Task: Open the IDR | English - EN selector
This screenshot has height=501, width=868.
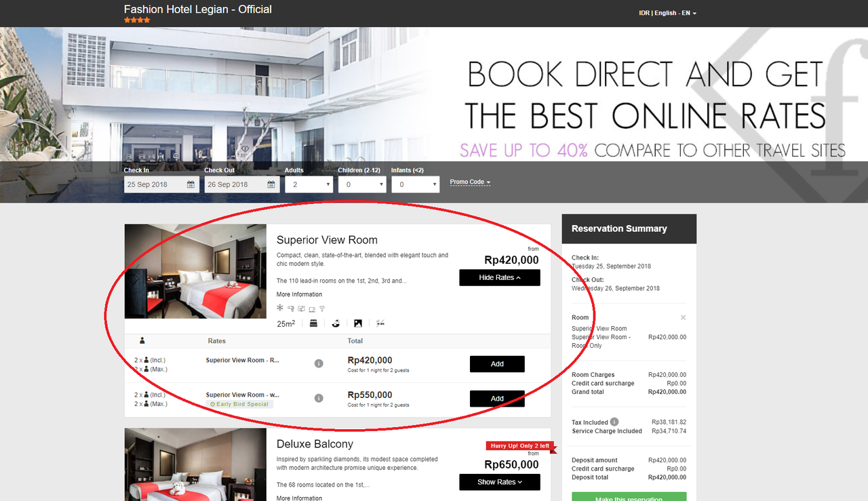Action: pos(667,13)
